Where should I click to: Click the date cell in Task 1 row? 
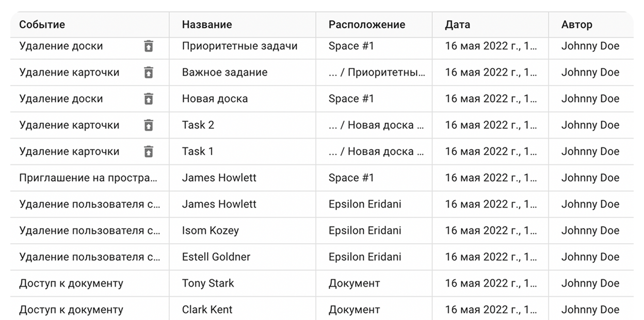(491, 151)
